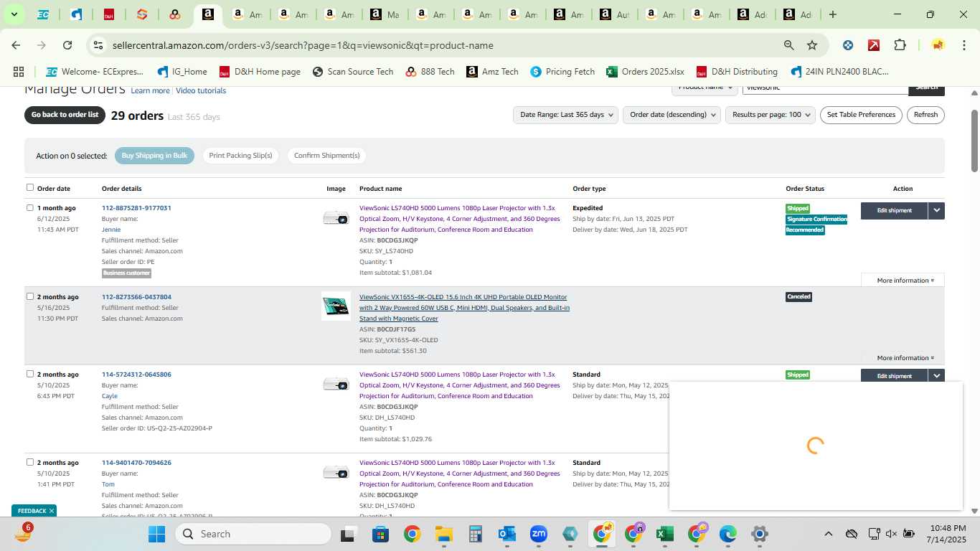The height and width of the screenshot is (551, 980).
Task: Click Confirm Shipment(s)
Action: (326, 156)
